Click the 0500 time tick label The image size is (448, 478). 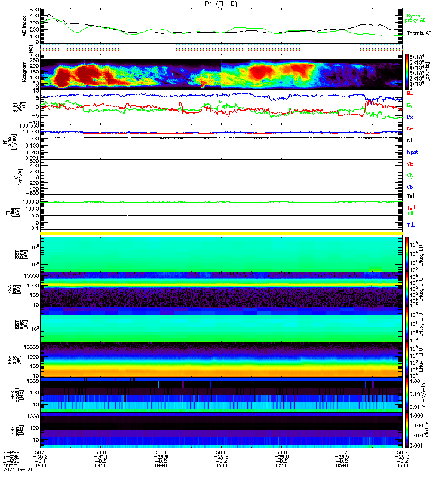click(221, 465)
